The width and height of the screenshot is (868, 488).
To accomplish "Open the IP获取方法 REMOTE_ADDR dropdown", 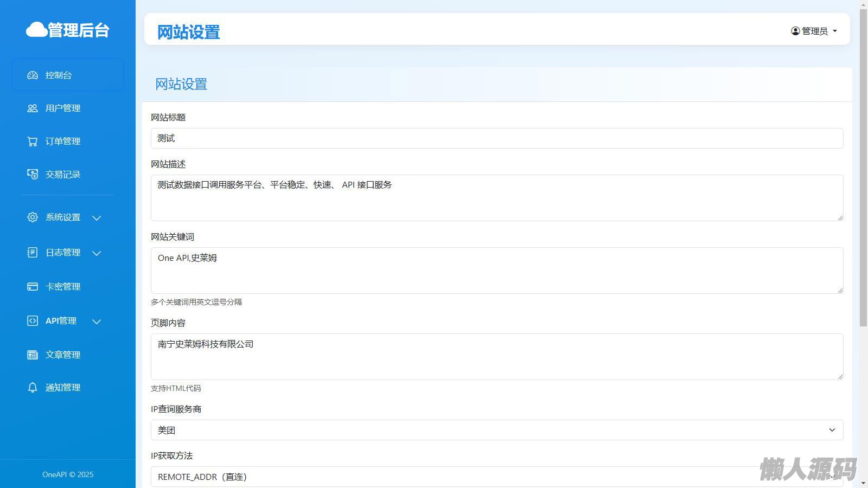I will tap(496, 477).
